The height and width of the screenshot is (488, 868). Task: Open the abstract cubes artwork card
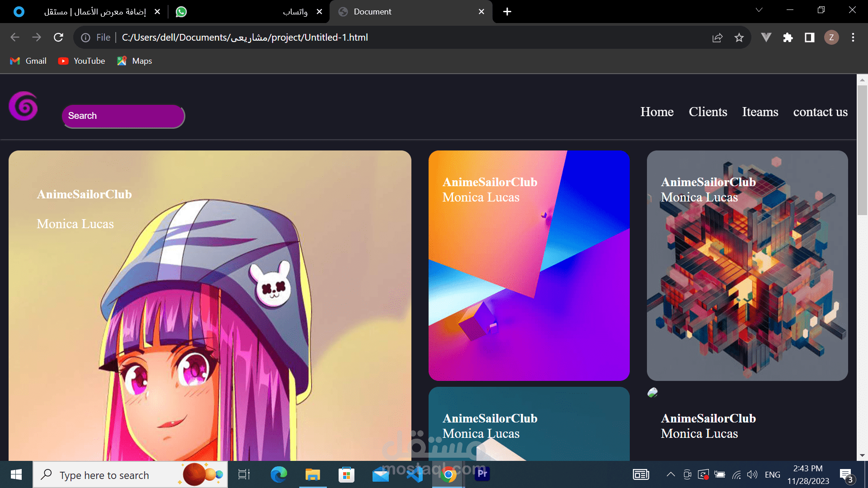pyautogui.click(x=747, y=266)
